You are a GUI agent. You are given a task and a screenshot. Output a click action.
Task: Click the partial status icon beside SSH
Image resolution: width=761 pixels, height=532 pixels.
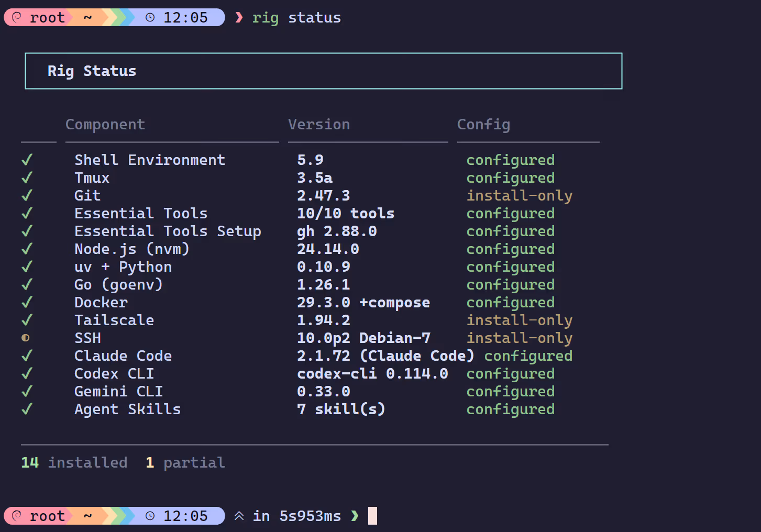(26, 338)
